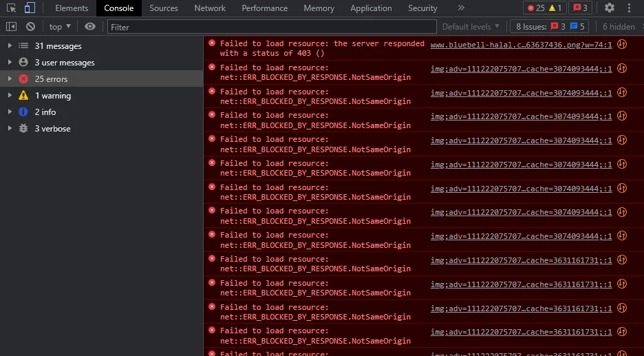The width and height of the screenshot is (644, 356).
Task: Click the 8 Issues button
Action: point(550,27)
